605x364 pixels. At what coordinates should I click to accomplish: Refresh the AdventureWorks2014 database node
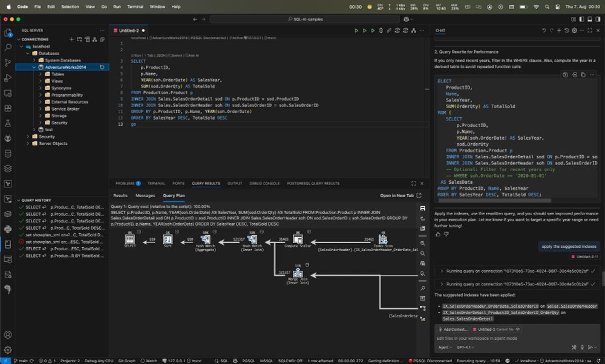(102, 67)
